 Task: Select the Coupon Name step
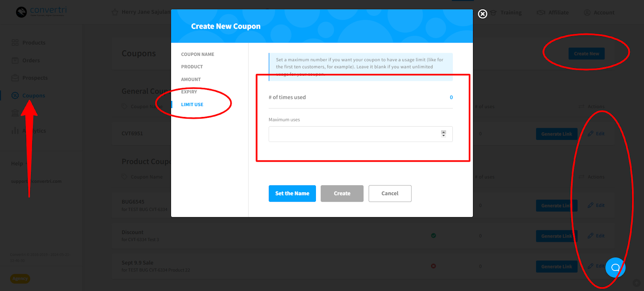[198, 54]
